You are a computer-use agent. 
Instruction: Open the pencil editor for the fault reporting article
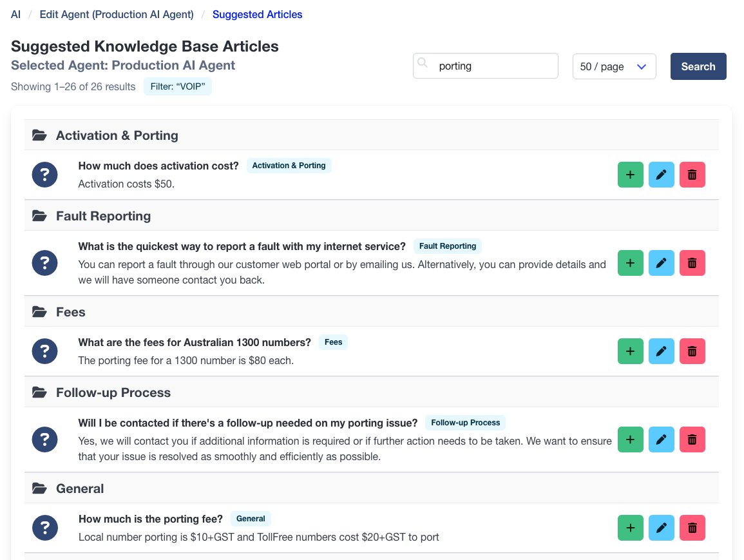pyautogui.click(x=661, y=262)
